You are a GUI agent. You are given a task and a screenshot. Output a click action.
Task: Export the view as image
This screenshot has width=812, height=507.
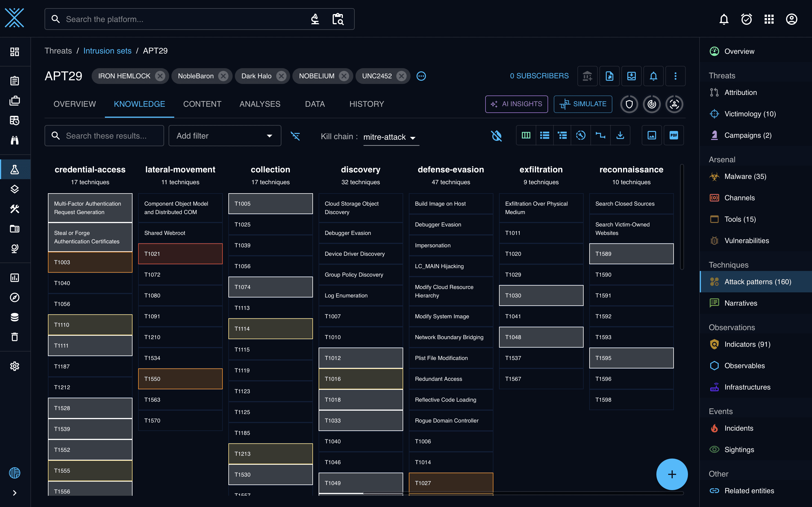(x=652, y=135)
